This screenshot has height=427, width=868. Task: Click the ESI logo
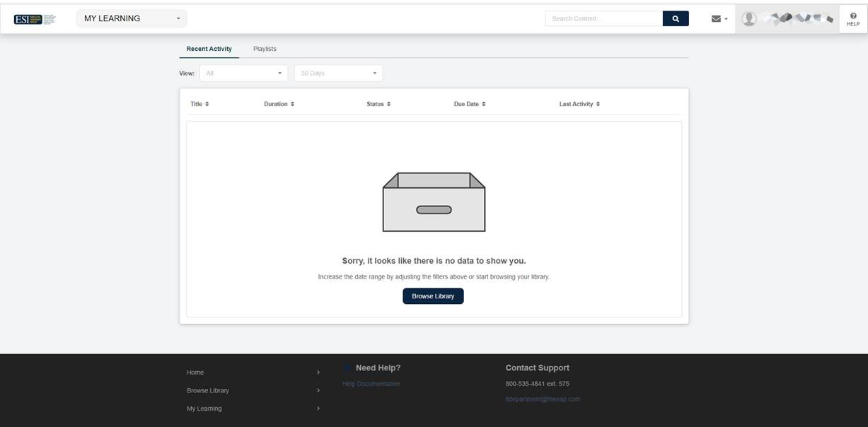click(34, 18)
